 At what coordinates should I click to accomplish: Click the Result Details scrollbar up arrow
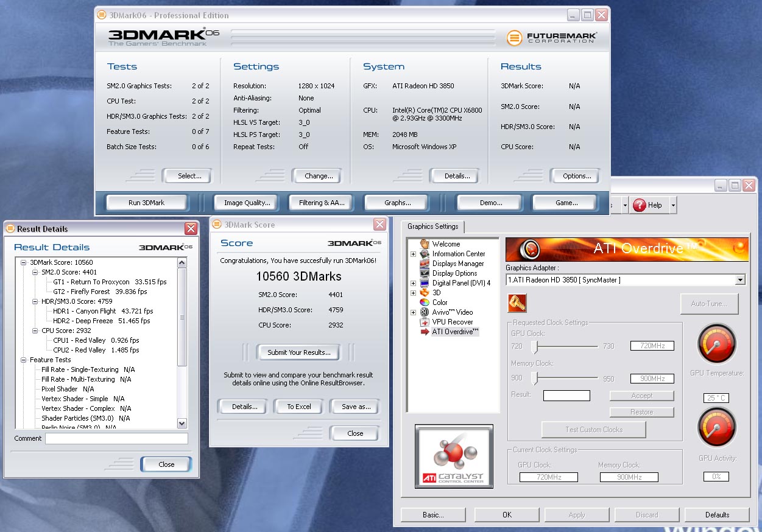pyautogui.click(x=182, y=263)
